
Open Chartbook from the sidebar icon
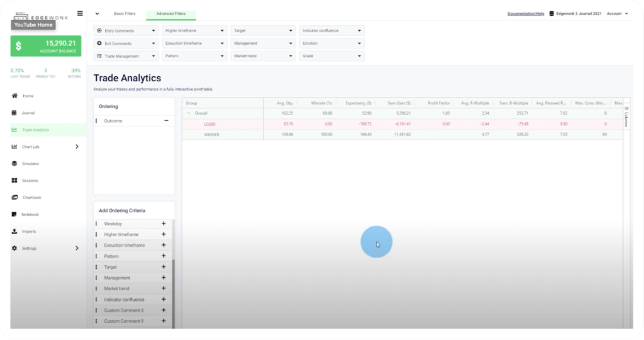pos(14,197)
